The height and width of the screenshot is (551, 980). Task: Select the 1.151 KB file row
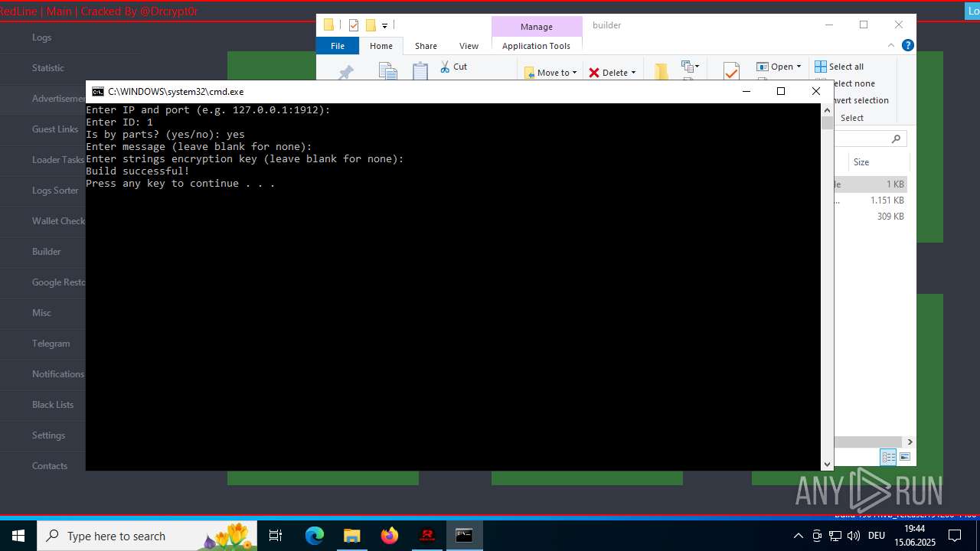[871, 201]
